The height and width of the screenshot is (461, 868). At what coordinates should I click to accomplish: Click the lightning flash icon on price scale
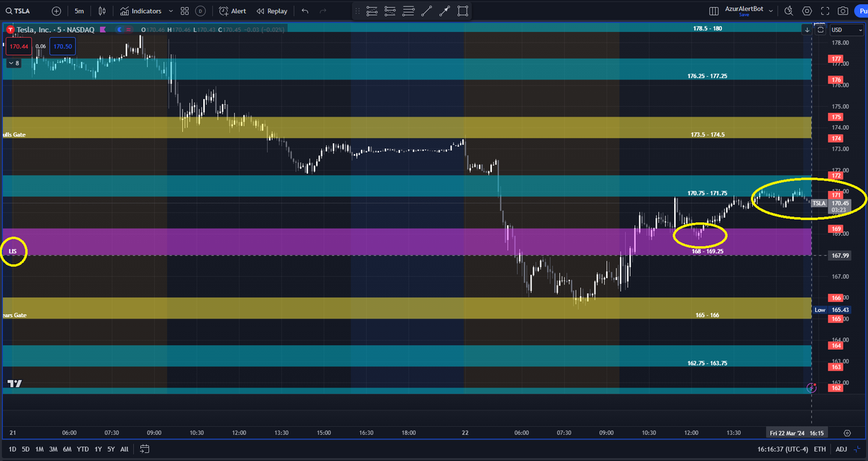[x=812, y=388]
